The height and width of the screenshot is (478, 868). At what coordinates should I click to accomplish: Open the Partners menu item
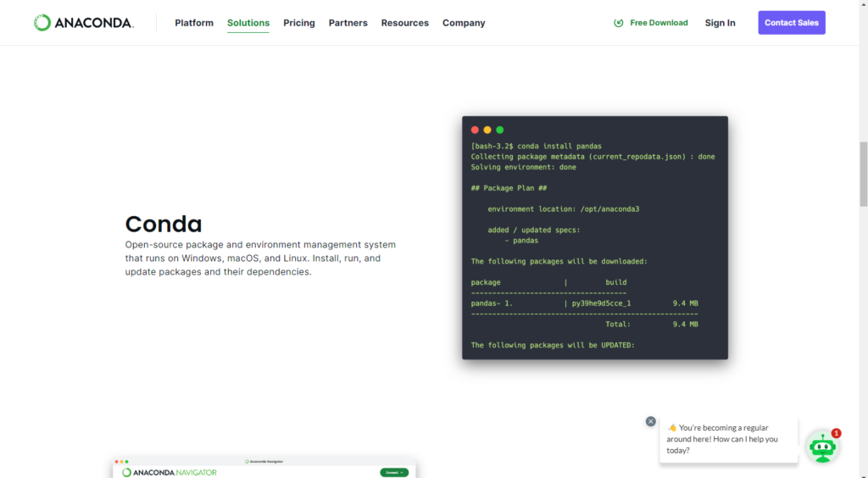pyautogui.click(x=348, y=23)
